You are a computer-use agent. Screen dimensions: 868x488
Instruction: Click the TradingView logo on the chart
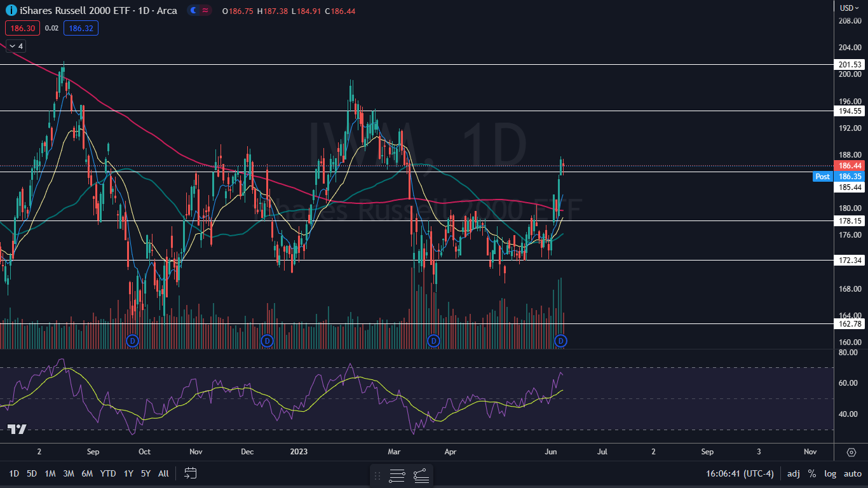point(17,429)
